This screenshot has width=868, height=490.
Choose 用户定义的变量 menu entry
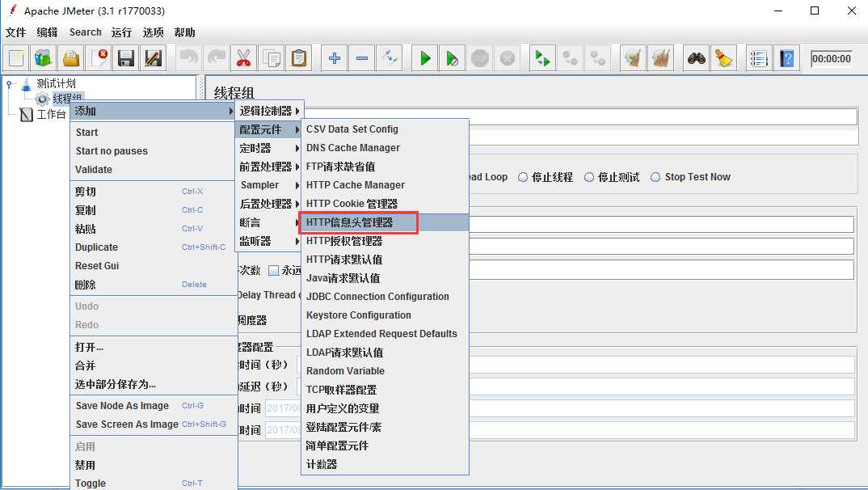point(385,408)
